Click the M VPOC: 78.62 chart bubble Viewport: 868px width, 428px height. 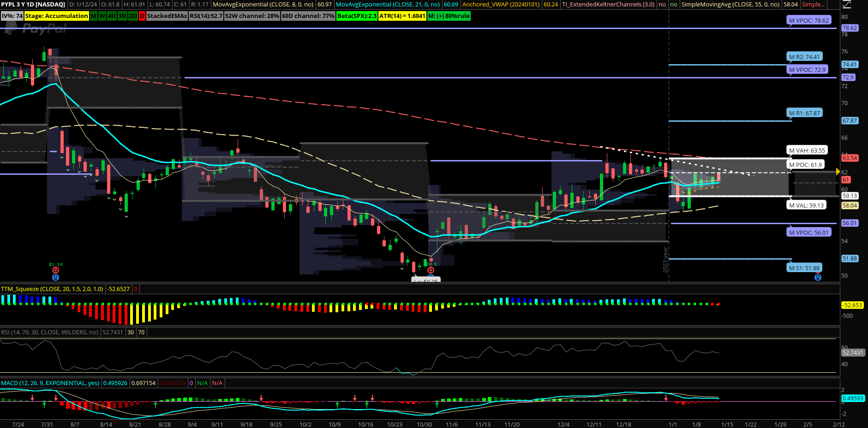(x=809, y=20)
